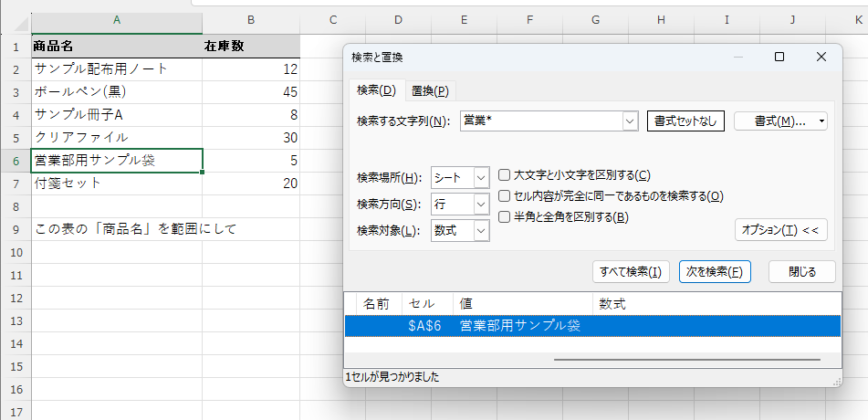Click cell ボールペン(黒)

tap(117, 92)
